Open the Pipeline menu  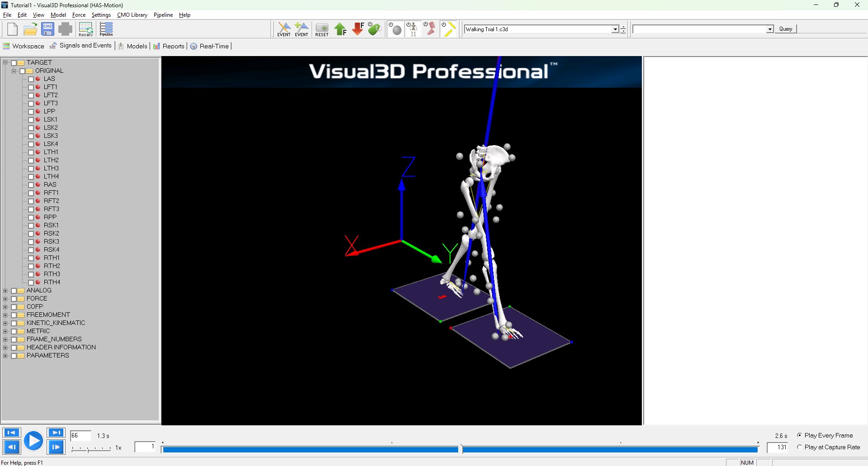163,15
